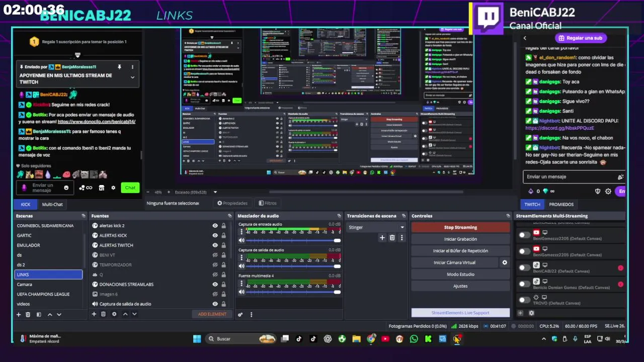The width and height of the screenshot is (644, 362).
Task: Delete selected scene using Escenas trash icon
Action: pyautogui.click(x=28, y=314)
